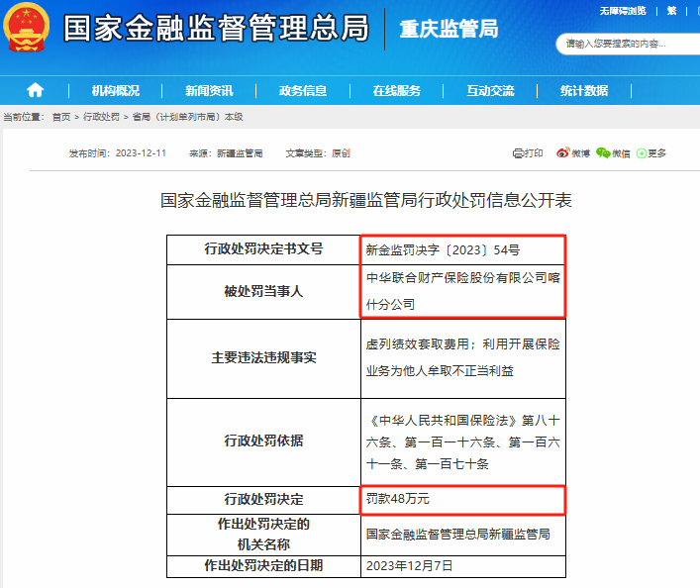Viewport: 700px width, 588px height.
Task: Click the label 主要违法违规事实
Action: pos(263,357)
